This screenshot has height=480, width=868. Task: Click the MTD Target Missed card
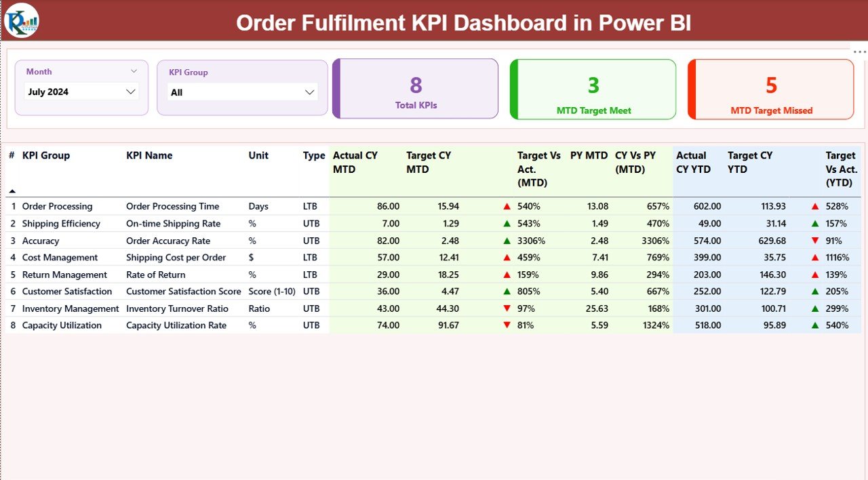tap(771, 89)
